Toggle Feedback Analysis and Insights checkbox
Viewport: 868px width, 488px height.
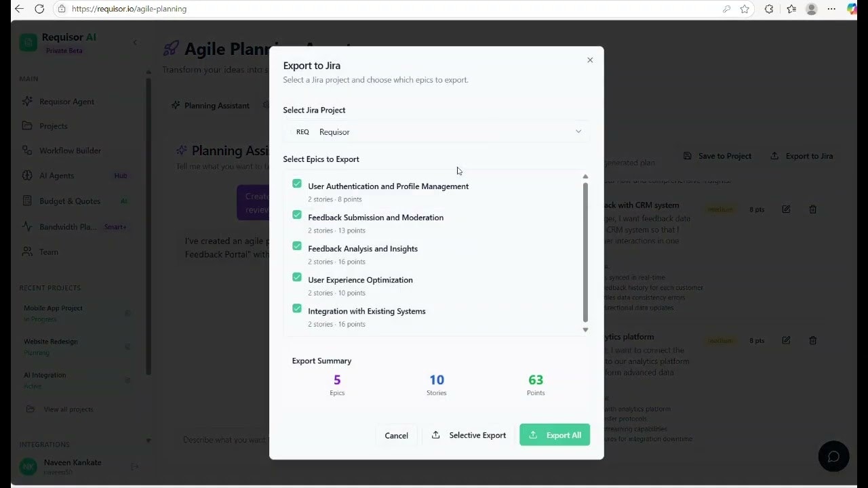click(x=297, y=246)
